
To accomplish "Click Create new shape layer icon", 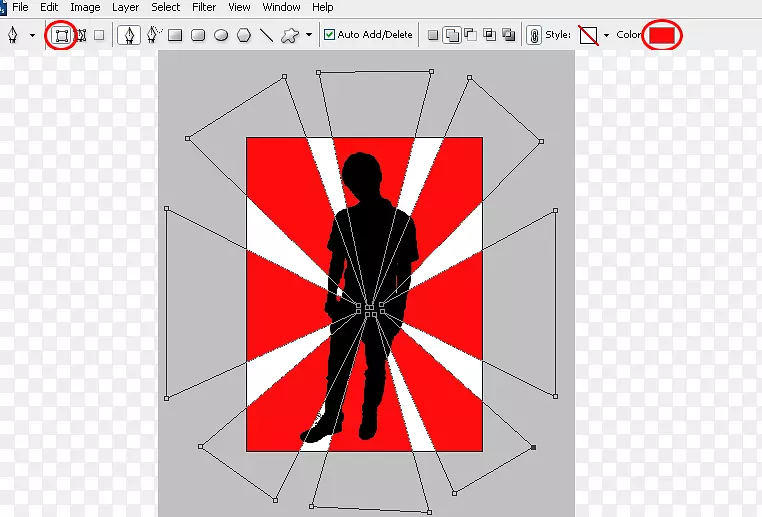I will [433, 35].
